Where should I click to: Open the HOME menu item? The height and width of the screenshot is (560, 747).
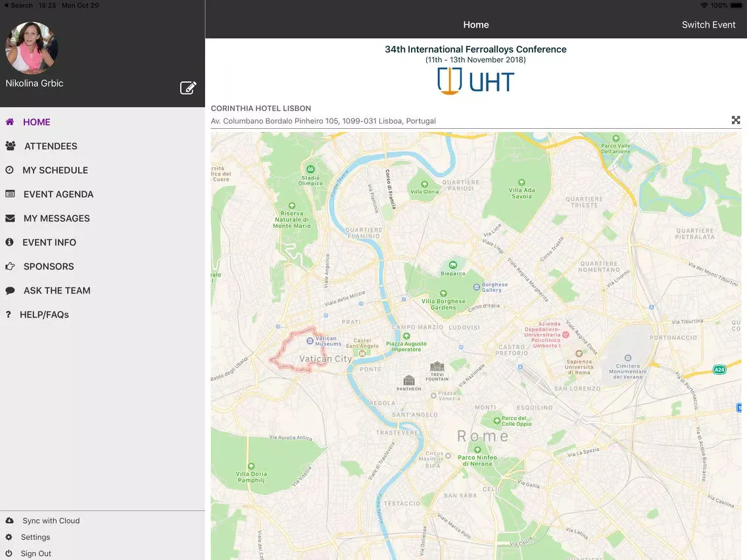click(37, 122)
